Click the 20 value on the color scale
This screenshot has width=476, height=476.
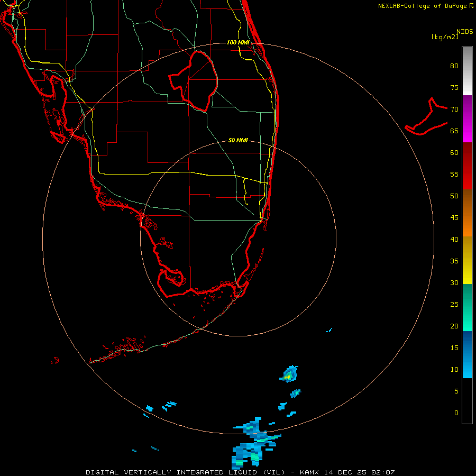[454, 326]
